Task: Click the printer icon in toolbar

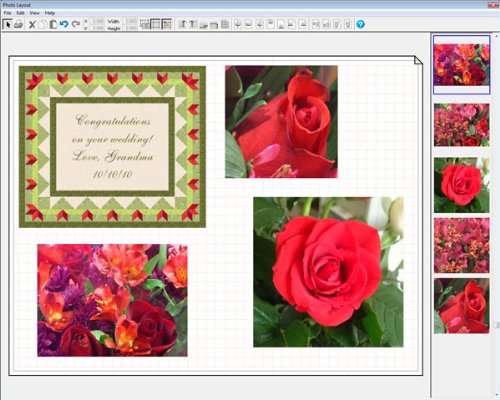Action: 19,24
